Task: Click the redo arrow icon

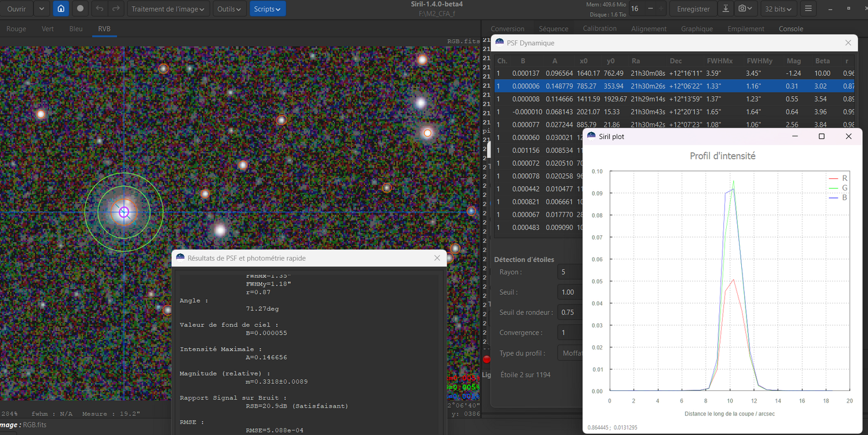Action: (116, 9)
